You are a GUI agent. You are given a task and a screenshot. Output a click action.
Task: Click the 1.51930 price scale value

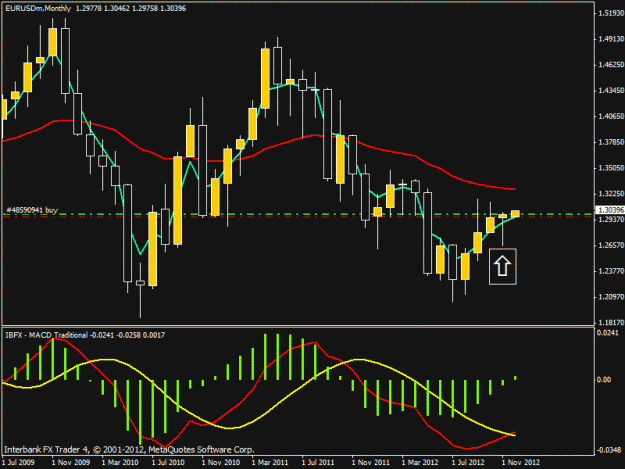(x=611, y=13)
